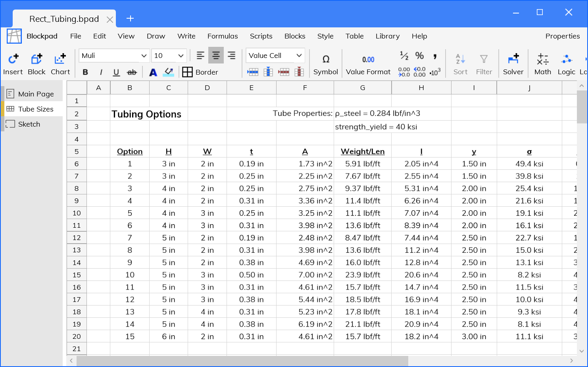Toggle center text alignment
Viewport: 588px width, 367px height.
point(216,56)
